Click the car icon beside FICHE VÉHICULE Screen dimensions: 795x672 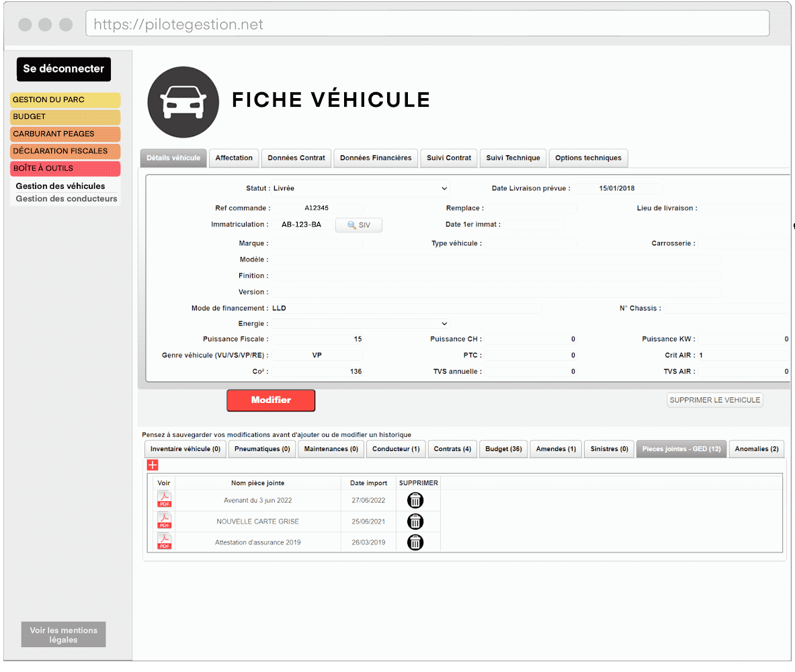click(x=183, y=102)
